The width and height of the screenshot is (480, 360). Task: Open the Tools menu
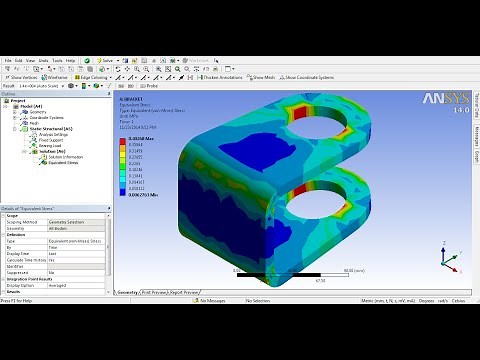57,61
